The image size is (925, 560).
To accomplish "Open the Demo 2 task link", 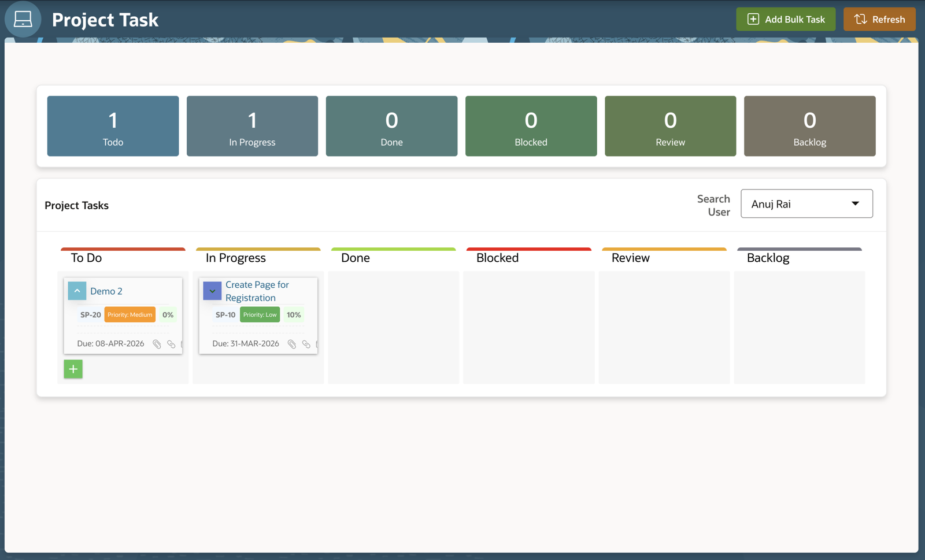I will (106, 291).
